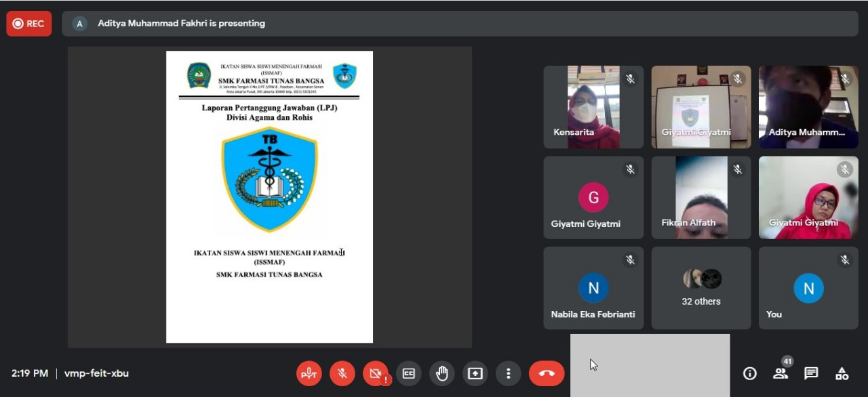Select Giyatmi tile with the red hijab

point(808,198)
